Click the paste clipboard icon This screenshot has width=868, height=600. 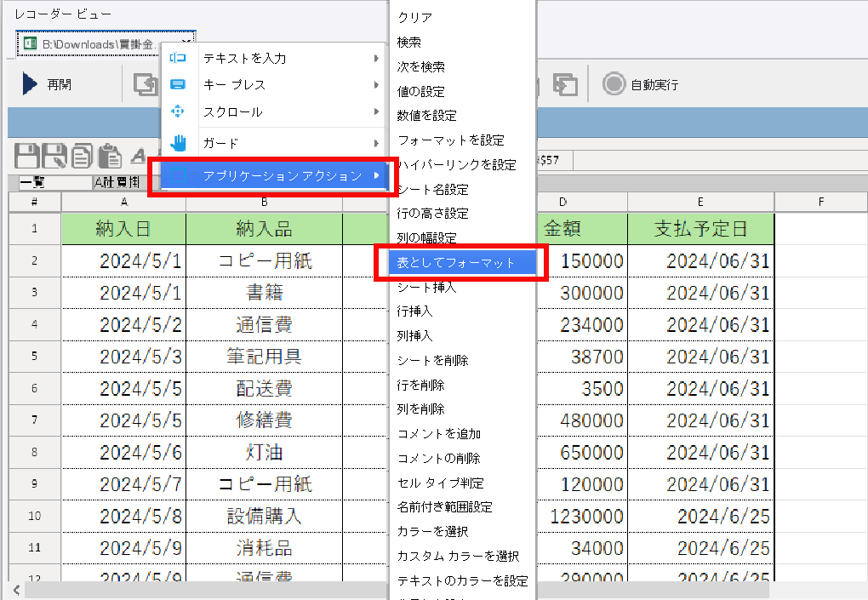[x=110, y=156]
